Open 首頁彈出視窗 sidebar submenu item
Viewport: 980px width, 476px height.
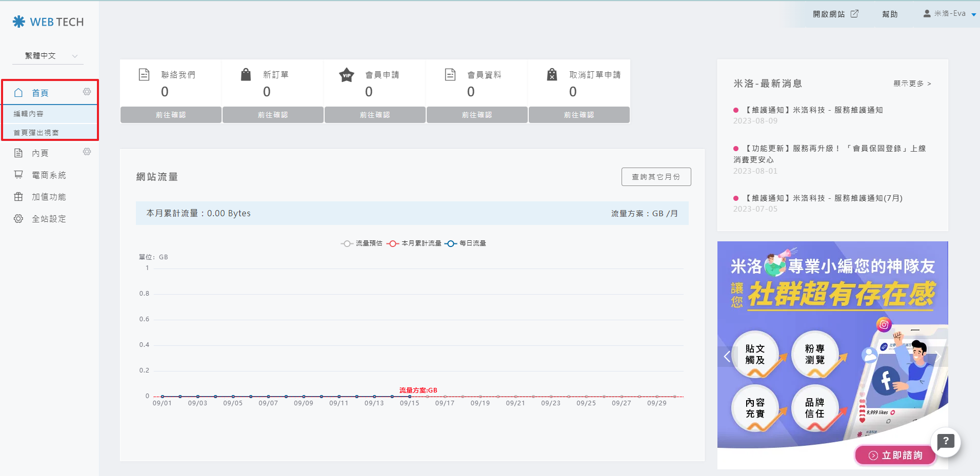point(36,133)
